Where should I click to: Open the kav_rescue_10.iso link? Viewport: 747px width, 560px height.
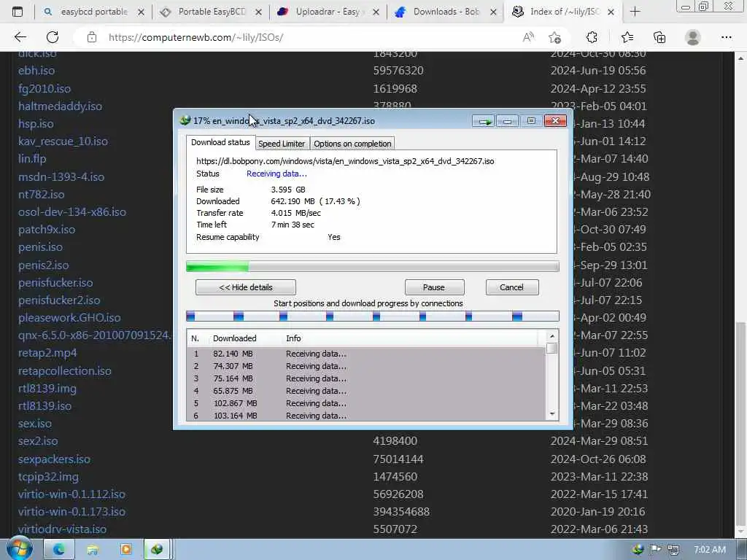pyautogui.click(x=63, y=141)
